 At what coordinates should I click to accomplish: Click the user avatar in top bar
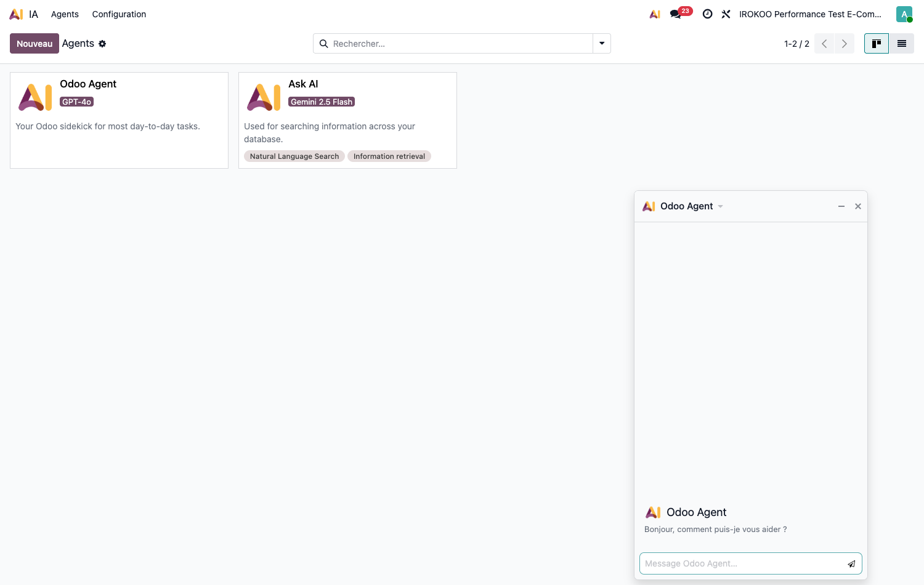pos(904,14)
